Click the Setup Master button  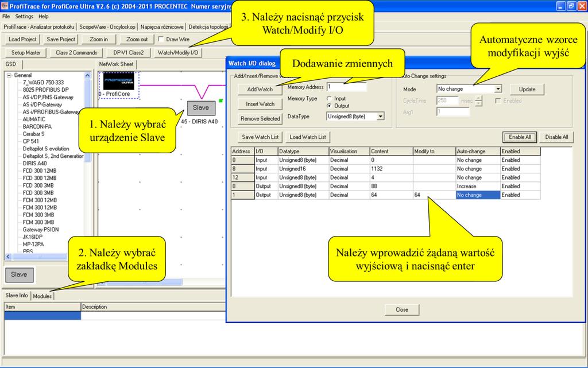(x=26, y=52)
